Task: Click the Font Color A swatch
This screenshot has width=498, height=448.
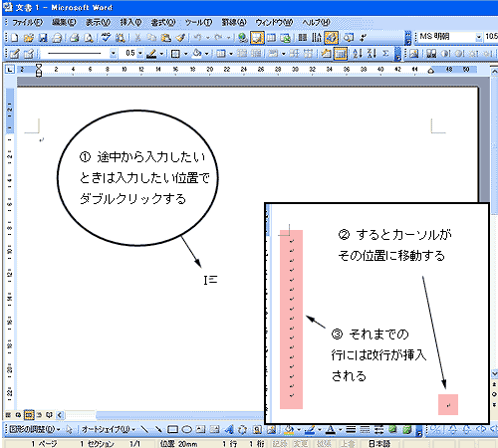Action: click(330, 429)
